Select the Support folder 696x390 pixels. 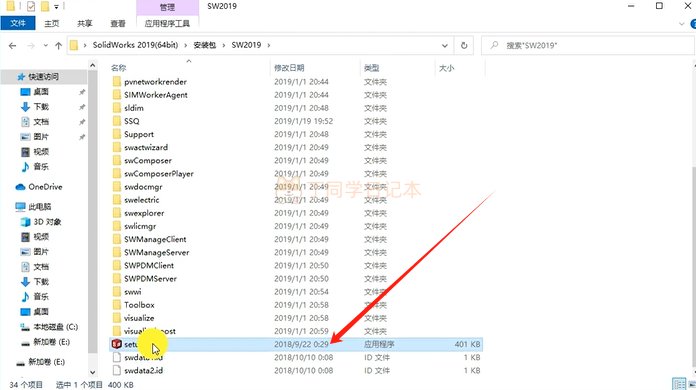[x=139, y=134]
